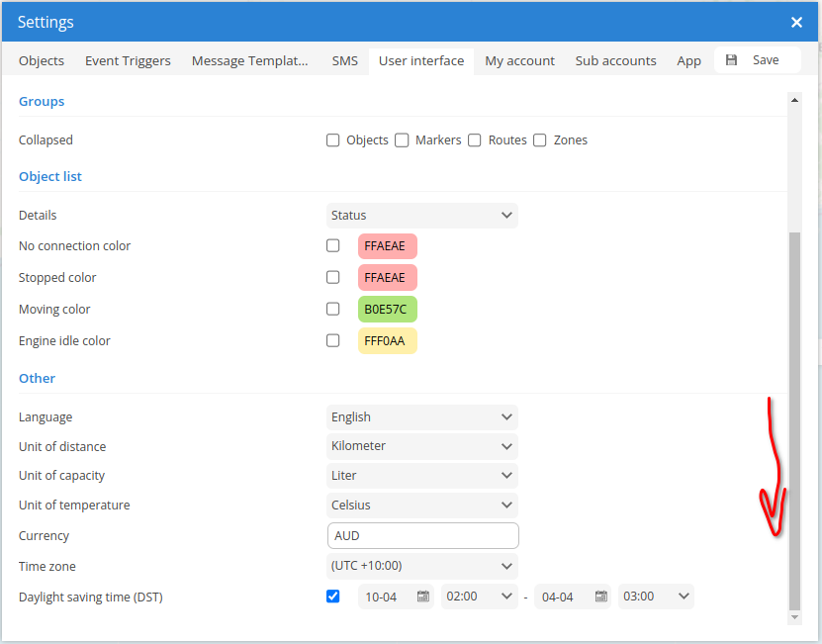
Task: Open calendar picker for DST start date
Action: point(423,597)
